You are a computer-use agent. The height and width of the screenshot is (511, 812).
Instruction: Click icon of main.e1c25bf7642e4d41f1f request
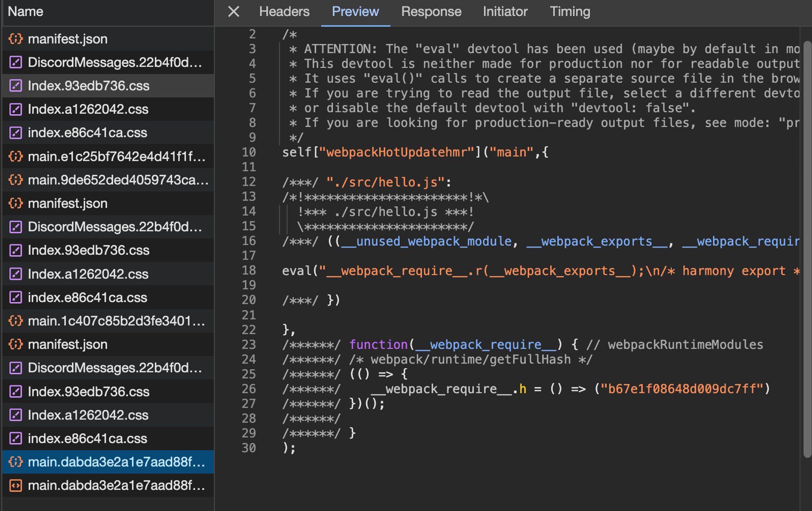(16, 156)
